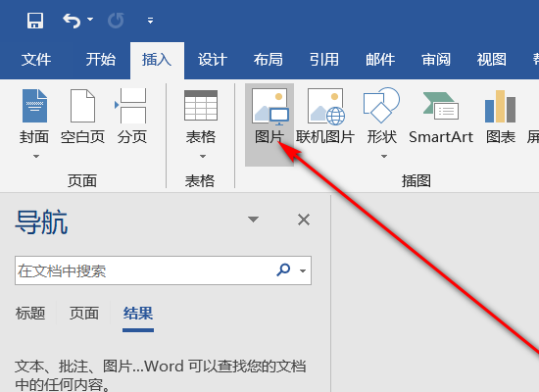Expand the 封面 dropdown arrow

pos(35,157)
